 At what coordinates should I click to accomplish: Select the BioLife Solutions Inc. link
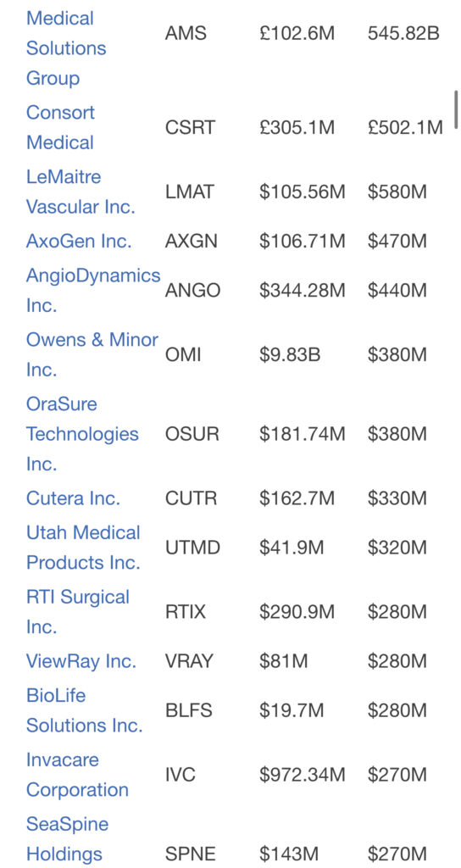tap(85, 709)
